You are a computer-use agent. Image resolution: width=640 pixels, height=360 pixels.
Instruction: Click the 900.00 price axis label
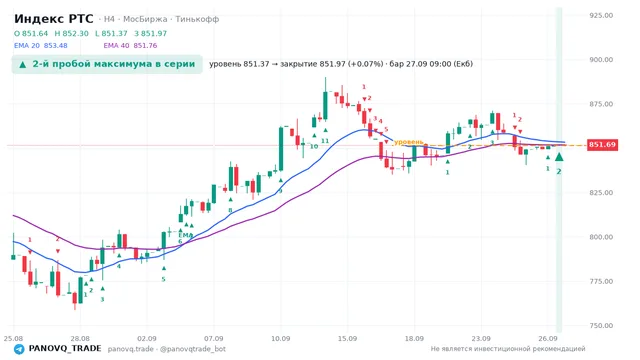[x=601, y=60]
